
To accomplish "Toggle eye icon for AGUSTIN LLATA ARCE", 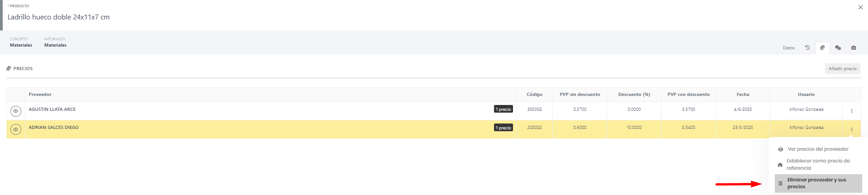I will pyautogui.click(x=16, y=111).
